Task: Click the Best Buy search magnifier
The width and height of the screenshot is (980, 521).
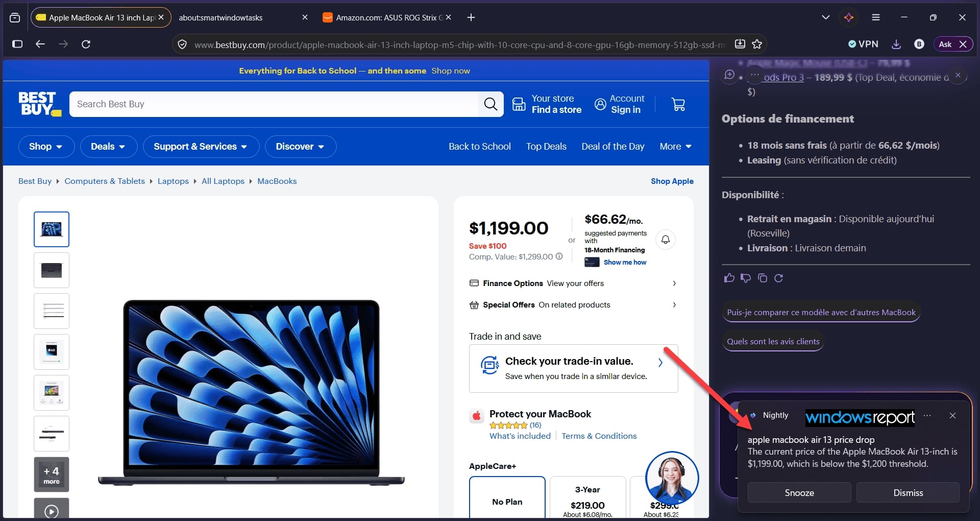Action: [491, 104]
